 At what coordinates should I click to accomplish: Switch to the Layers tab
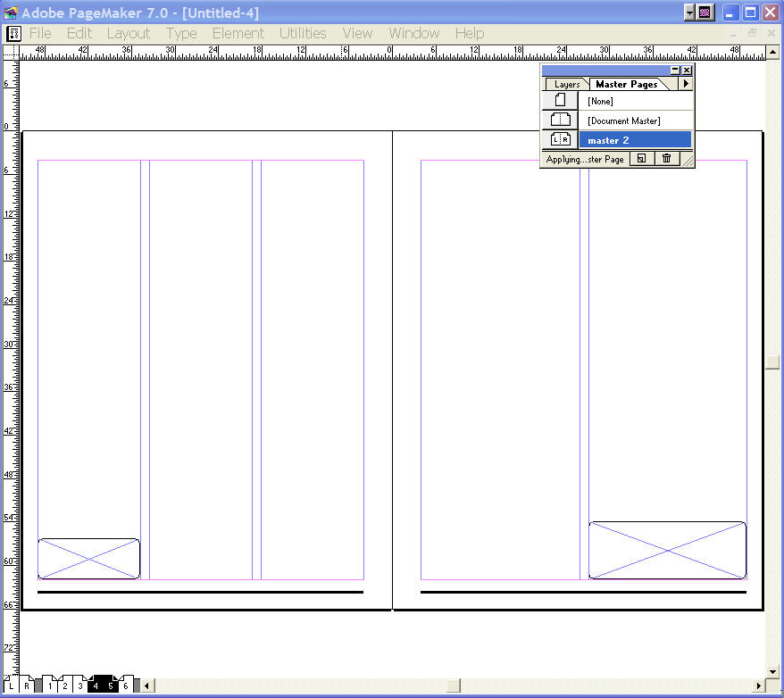click(567, 85)
